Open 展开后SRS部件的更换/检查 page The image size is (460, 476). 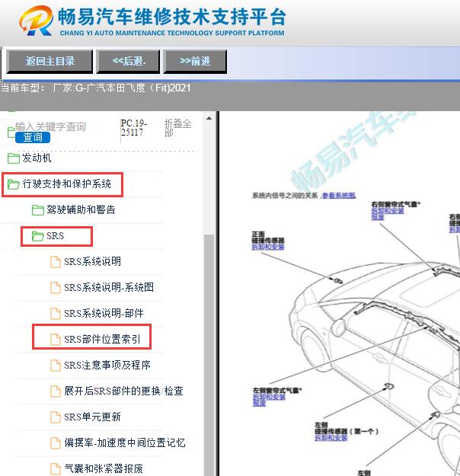[x=123, y=391]
